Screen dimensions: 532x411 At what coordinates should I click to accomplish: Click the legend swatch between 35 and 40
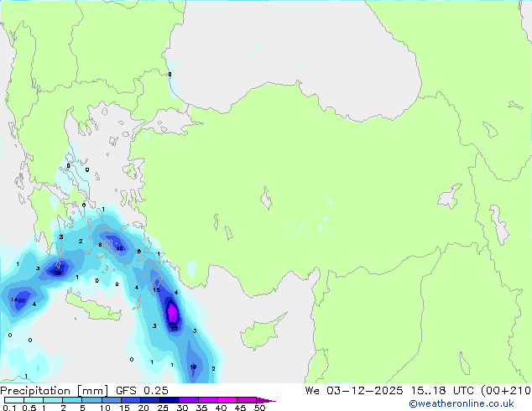[x=208, y=400]
